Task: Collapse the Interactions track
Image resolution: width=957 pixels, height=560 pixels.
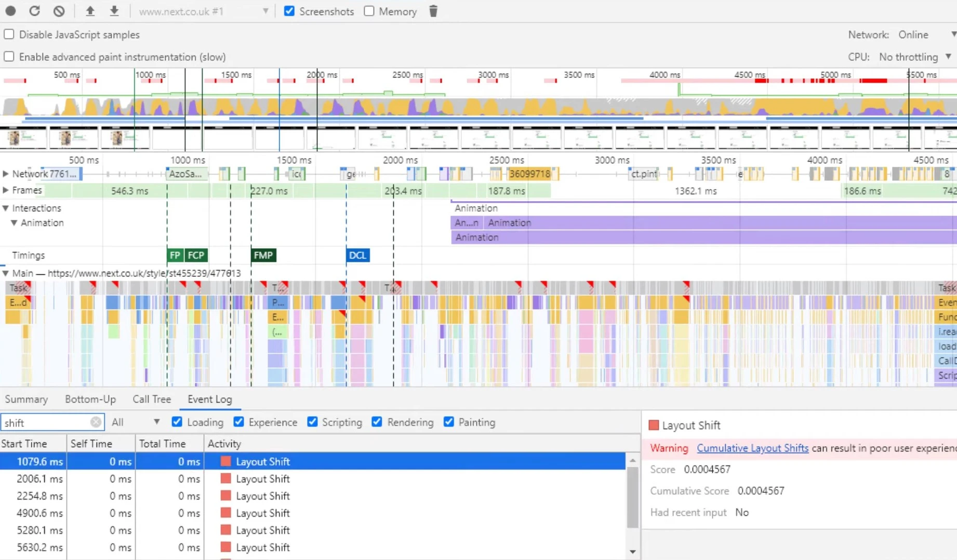Action: coord(6,208)
